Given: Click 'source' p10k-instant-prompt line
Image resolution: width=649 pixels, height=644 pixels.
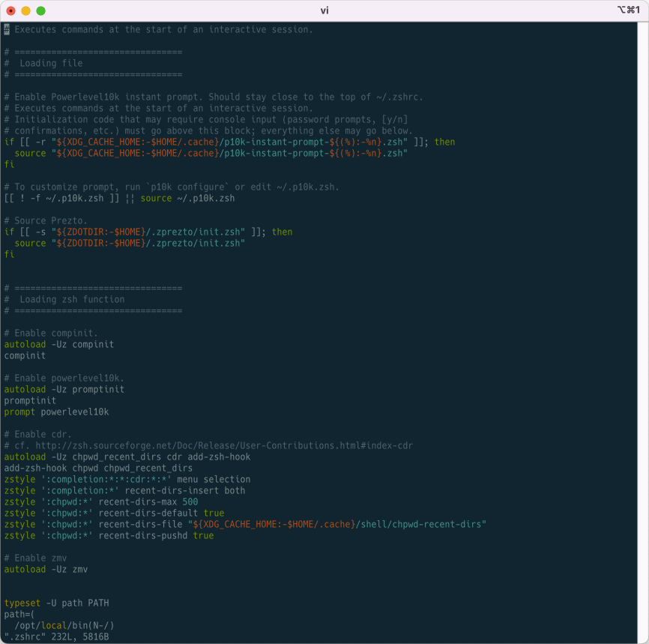Looking at the screenshot, I should click(211, 153).
